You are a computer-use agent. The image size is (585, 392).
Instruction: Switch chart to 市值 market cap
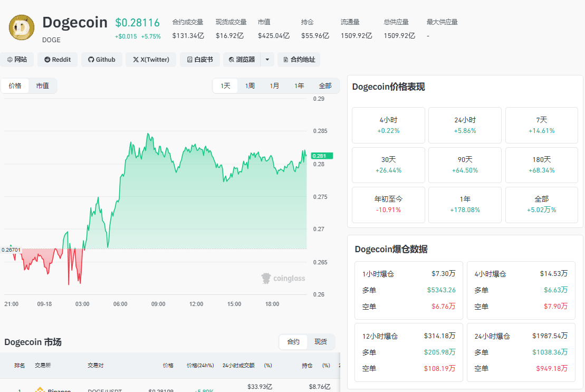tap(43, 86)
